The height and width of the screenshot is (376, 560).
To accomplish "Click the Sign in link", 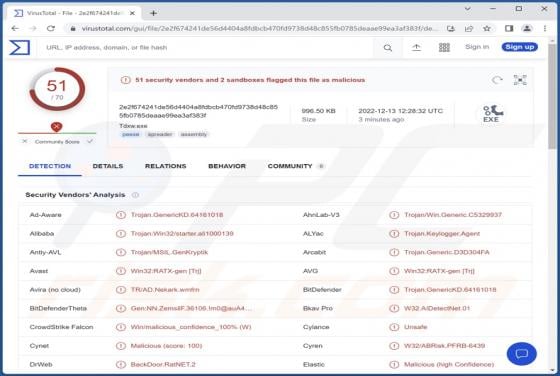I will point(477,47).
